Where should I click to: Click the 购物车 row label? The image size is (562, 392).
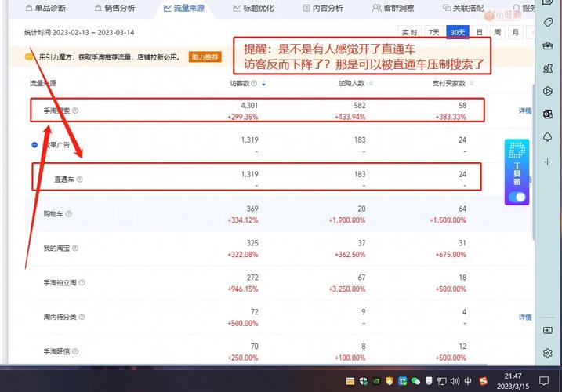(53, 214)
